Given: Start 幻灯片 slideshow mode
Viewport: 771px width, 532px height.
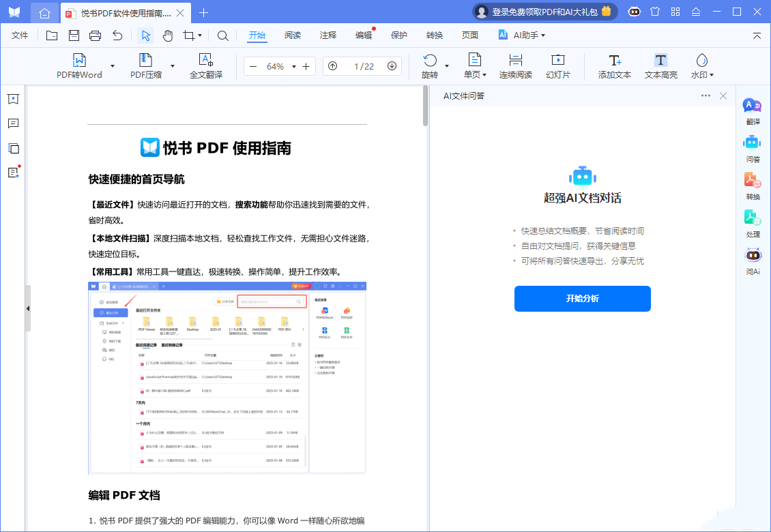Looking at the screenshot, I should pyautogui.click(x=558, y=66).
